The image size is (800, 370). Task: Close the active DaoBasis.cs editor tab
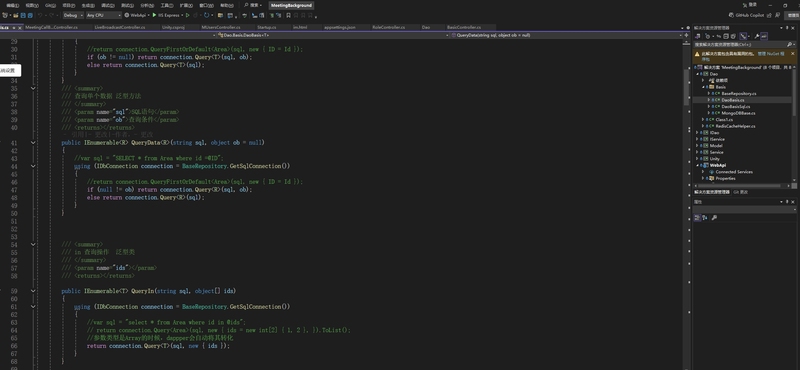[x=19, y=27]
